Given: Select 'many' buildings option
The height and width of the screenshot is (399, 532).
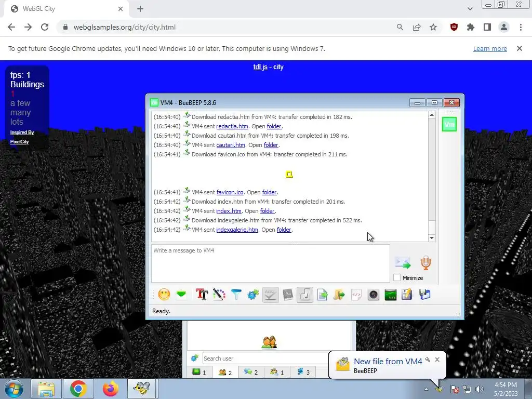Looking at the screenshot, I should point(20,112).
